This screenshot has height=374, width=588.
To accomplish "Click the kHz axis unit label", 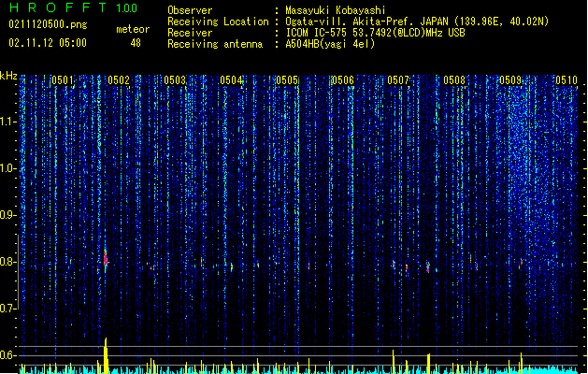I will point(8,76).
